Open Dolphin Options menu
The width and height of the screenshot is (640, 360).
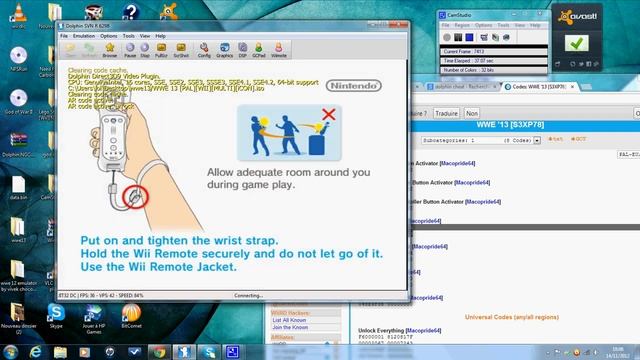[109, 36]
